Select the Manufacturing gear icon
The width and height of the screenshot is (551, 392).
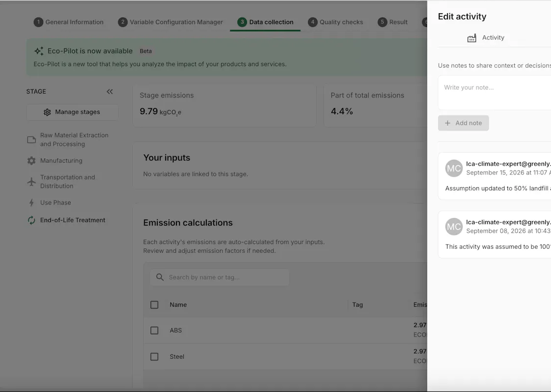pos(31,161)
